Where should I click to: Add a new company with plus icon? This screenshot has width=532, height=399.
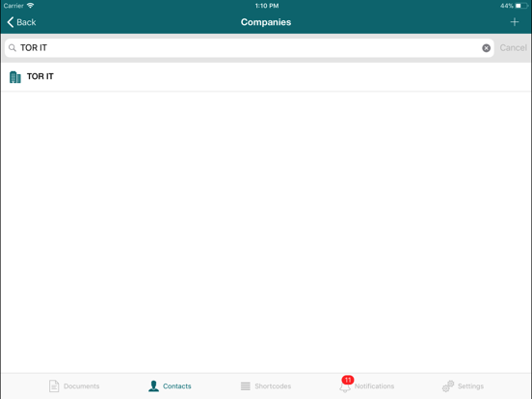(x=515, y=22)
